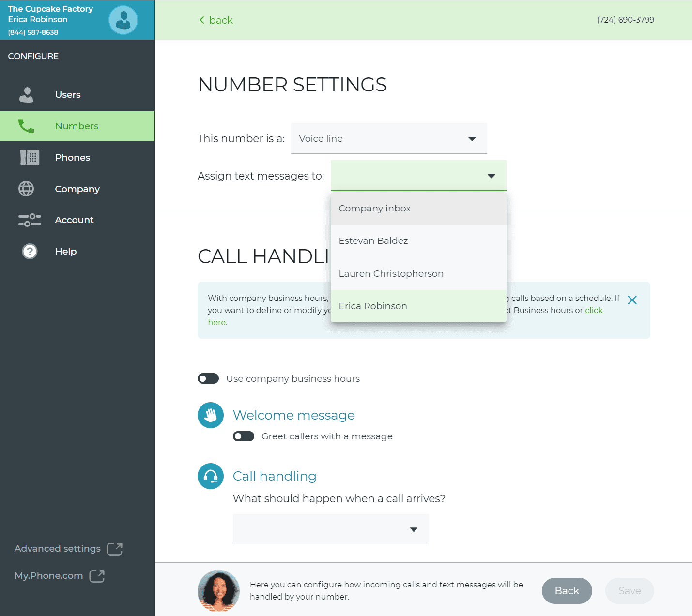The image size is (692, 616).
Task: Expand the Voice line type dropdown
Action: 389,138
